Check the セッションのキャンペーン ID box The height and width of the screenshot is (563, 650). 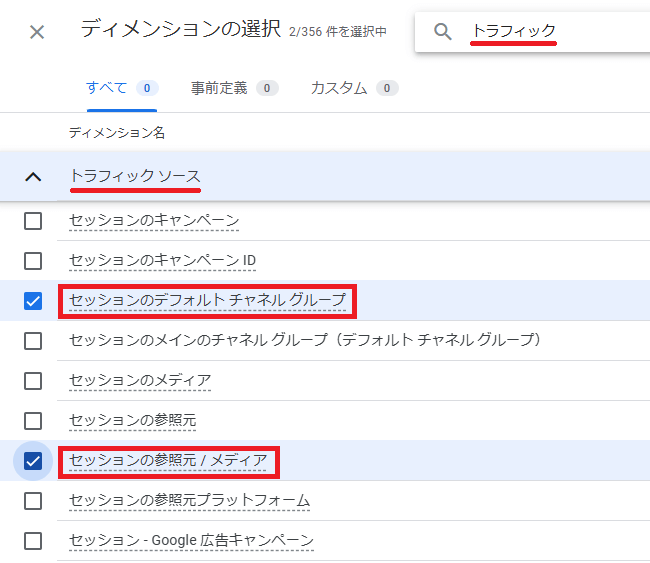click(33, 261)
